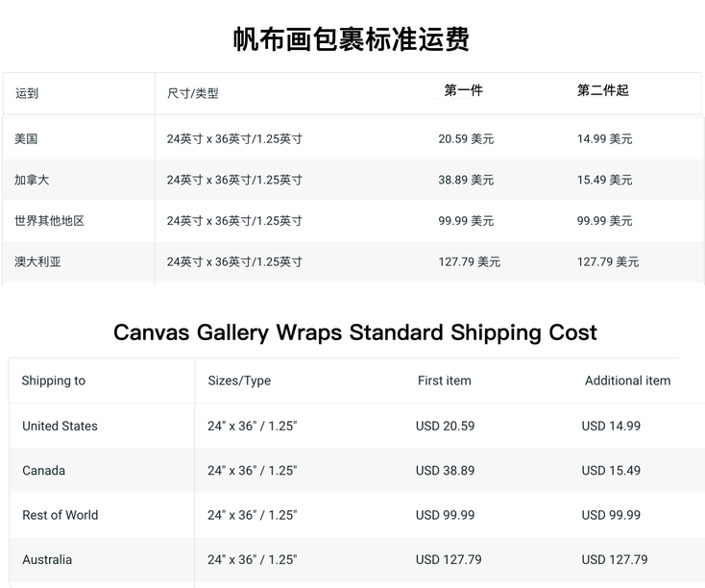Click Australia's USD 127.79 first item price
This screenshot has width=705, height=588.
(x=449, y=560)
